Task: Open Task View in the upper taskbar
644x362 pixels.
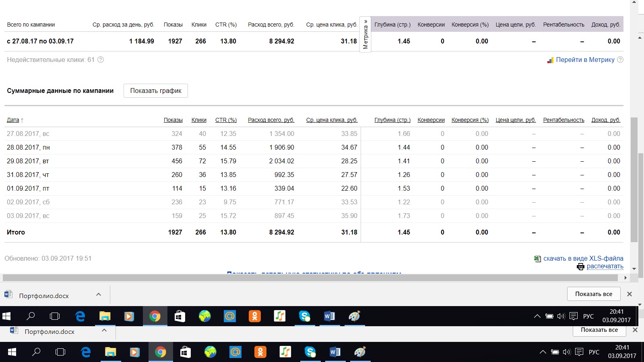Action: [x=55, y=316]
